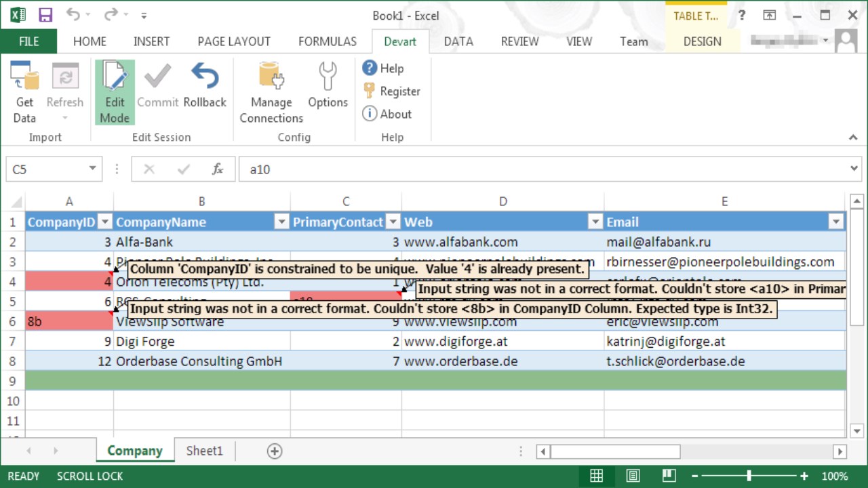
Task: Open CompanyID column filter dropdown
Action: [104, 222]
